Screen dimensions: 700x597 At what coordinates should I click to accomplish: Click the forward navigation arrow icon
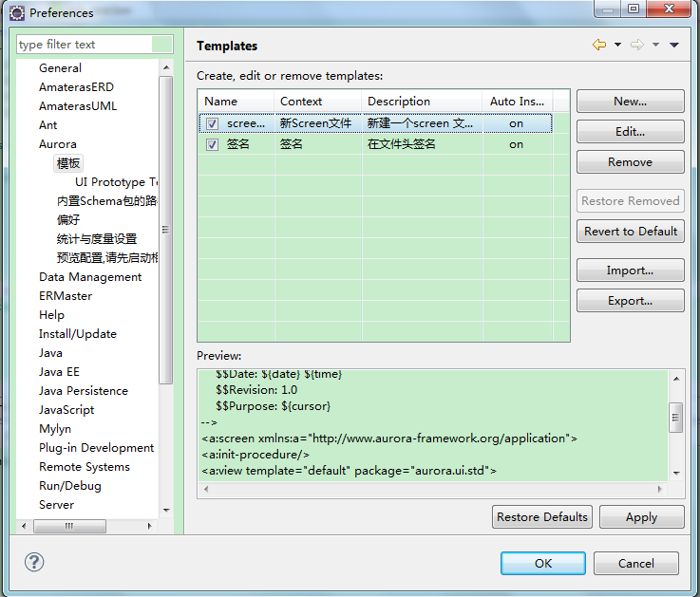coord(637,46)
